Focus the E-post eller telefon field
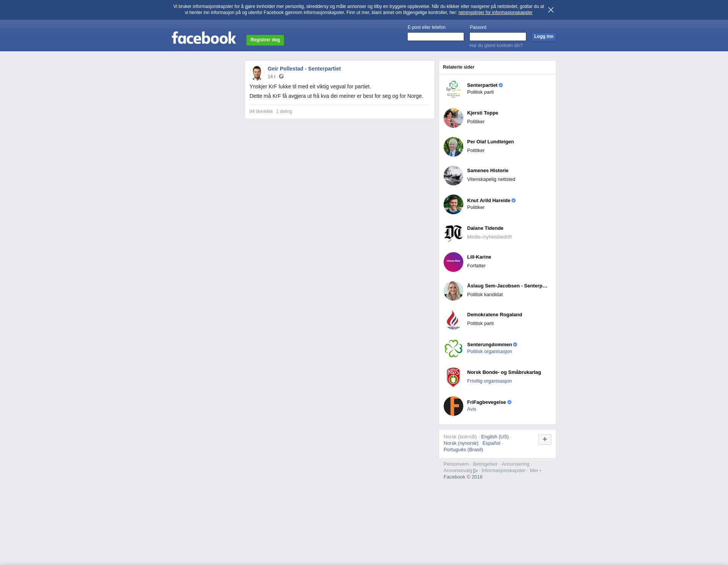The height and width of the screenshot is (565, 728). [x=436, y=36]
